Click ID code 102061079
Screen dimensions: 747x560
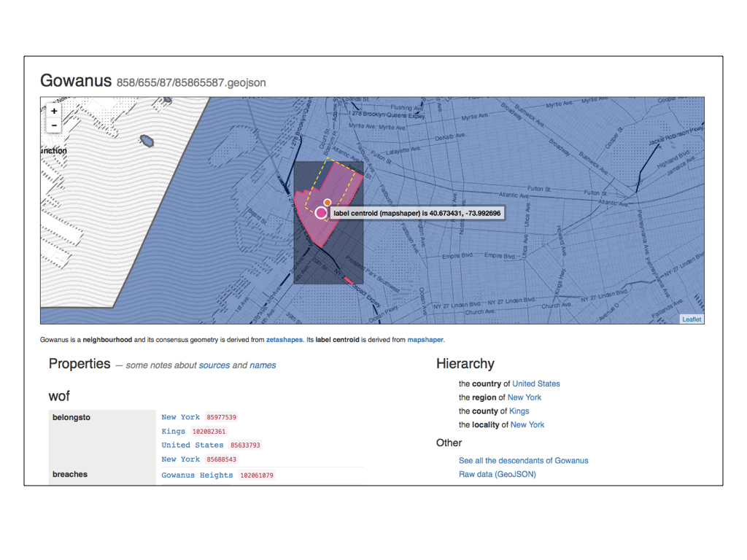pyautogui.click(x=257, y=475)
